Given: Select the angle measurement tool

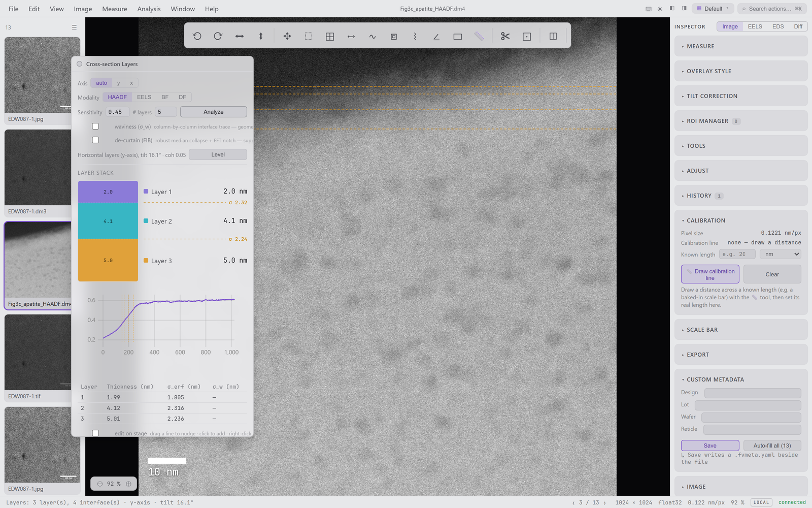Looking at the screenshot, I should (436, 36).
